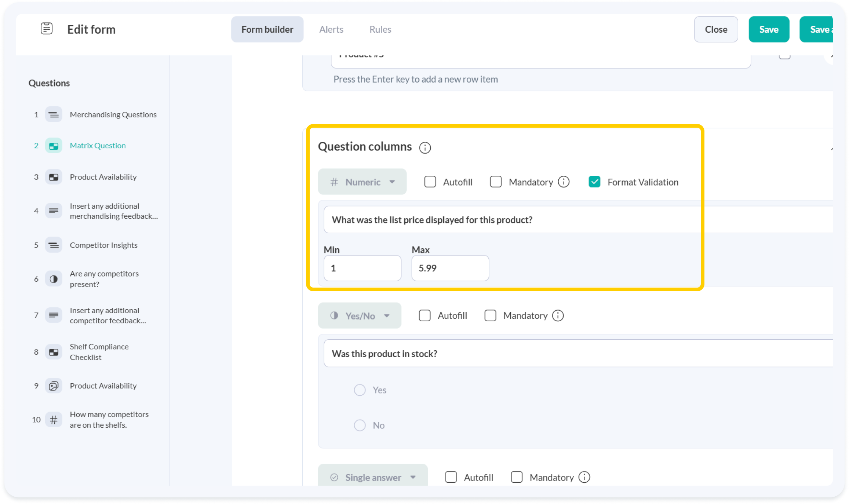Open the Rules tab
The image size is (849, 504).
(380, 29)
